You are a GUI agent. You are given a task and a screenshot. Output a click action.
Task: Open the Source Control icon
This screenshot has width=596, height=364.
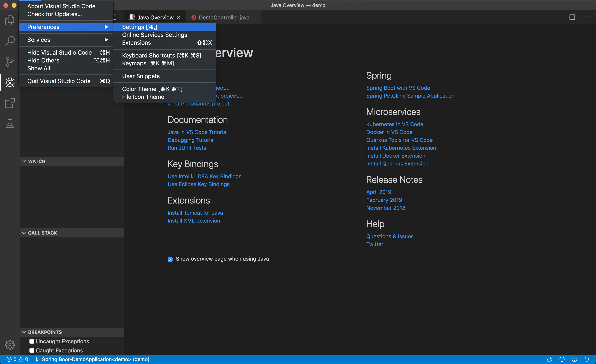click(x=10, y=62)
